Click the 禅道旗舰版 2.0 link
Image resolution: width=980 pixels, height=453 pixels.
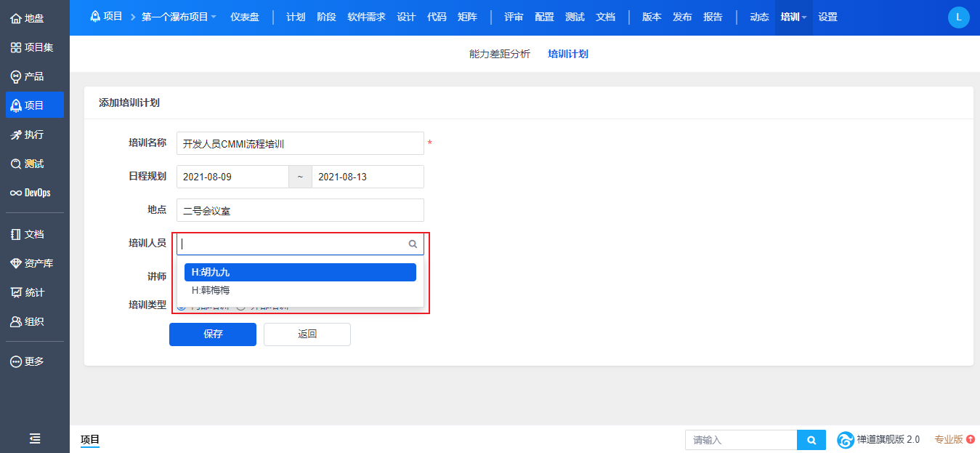[888, 439]
